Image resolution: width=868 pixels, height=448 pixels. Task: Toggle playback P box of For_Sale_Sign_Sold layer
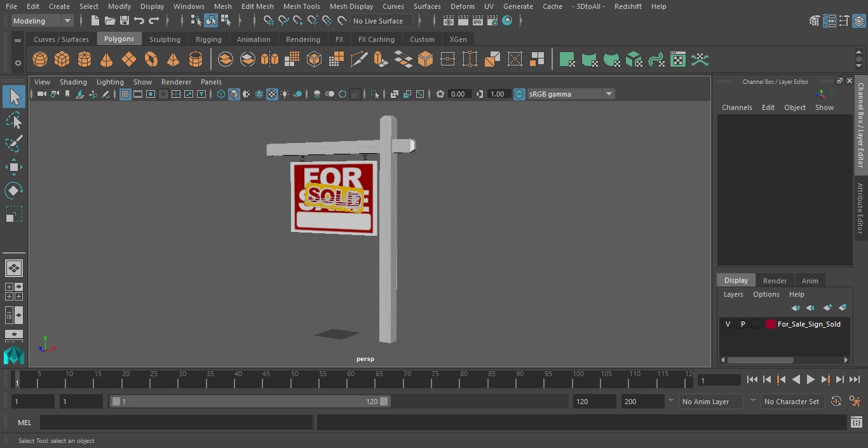tap(742, 324)
